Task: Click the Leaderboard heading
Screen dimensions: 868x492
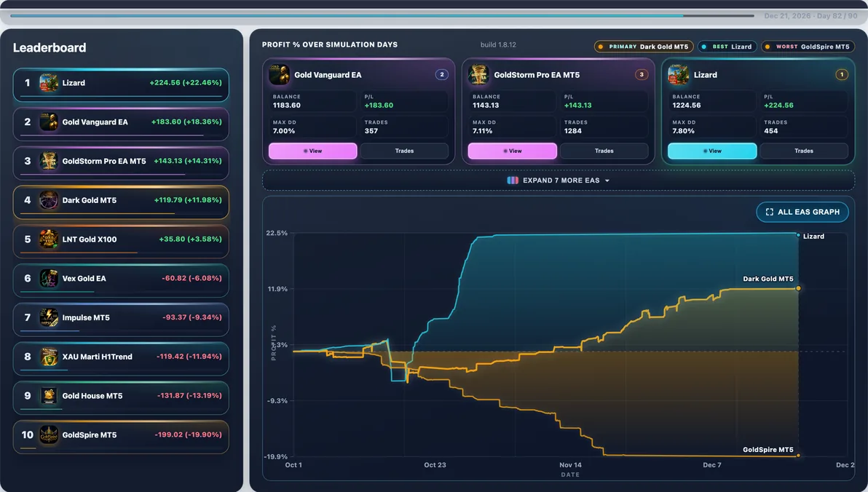Action: click(x=50, y=47)
